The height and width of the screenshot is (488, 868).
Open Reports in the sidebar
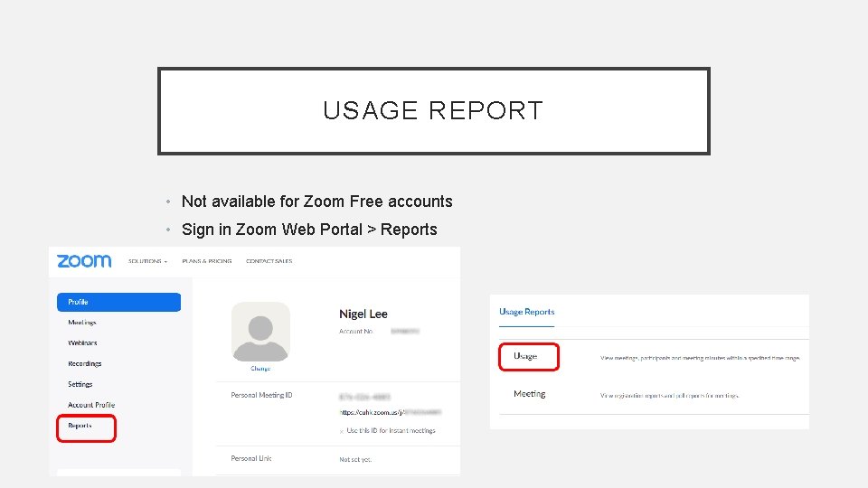(80, 426)
